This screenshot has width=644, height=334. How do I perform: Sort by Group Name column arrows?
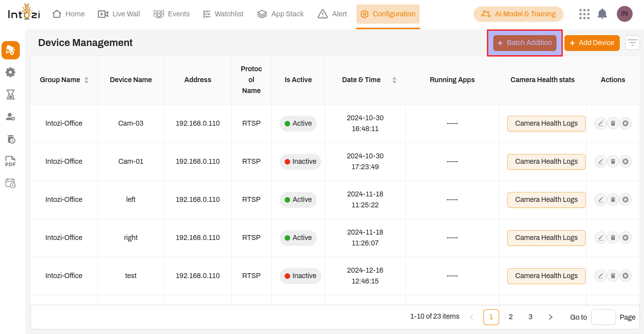pos(86,80)
